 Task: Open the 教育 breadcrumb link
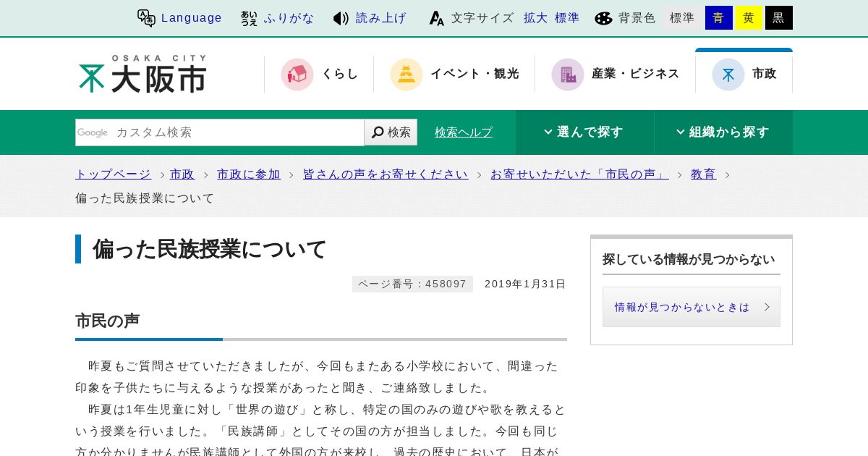coord(704,174)
